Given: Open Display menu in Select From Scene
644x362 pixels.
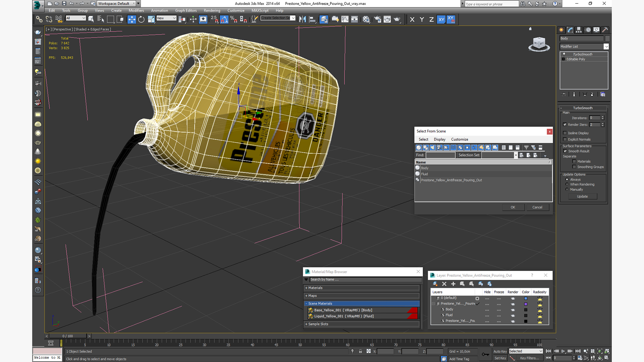Looking at the screenshot, I should coord(439,139).
